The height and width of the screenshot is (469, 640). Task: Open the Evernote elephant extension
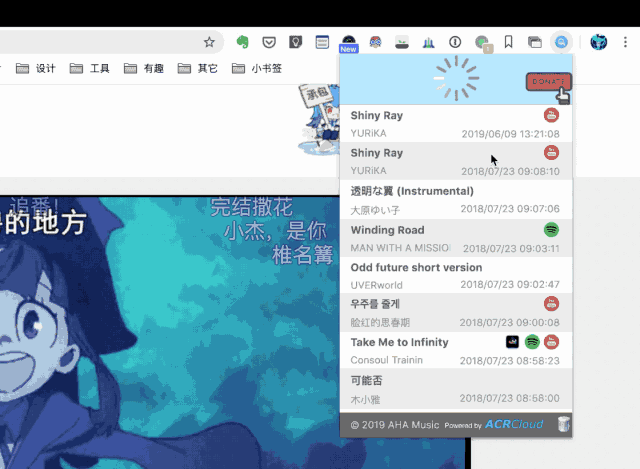pyautogui.click(x=242, y=42)
